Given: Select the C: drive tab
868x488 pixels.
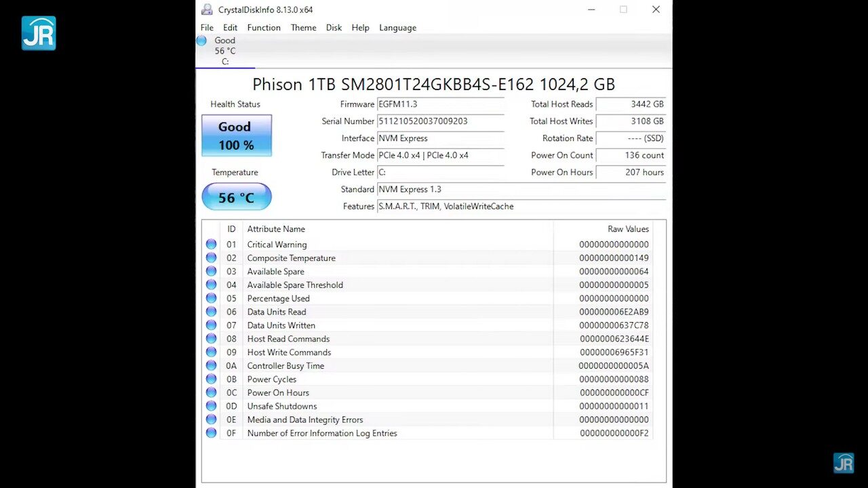Looking at the screenshot, I should click(224, 51).
